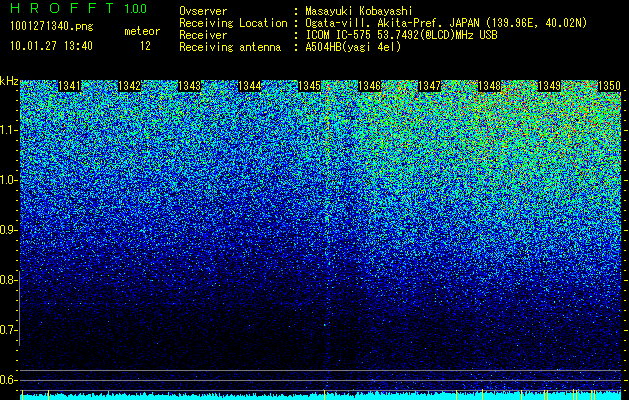
Task: Click the 0.6 frequency axis label
Action: [x=8, y=380]
